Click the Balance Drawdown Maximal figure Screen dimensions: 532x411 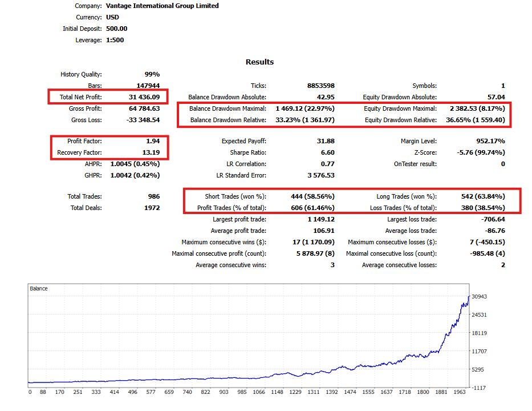[305, 108]
